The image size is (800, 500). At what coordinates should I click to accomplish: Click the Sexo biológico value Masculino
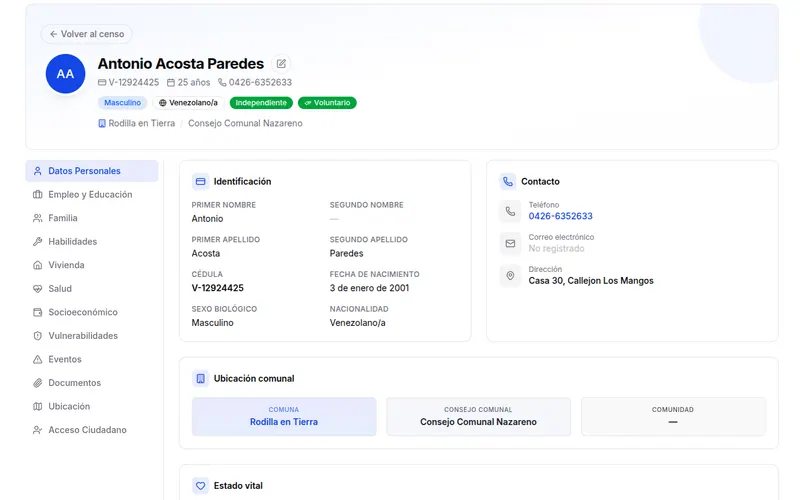click(212, 322)
